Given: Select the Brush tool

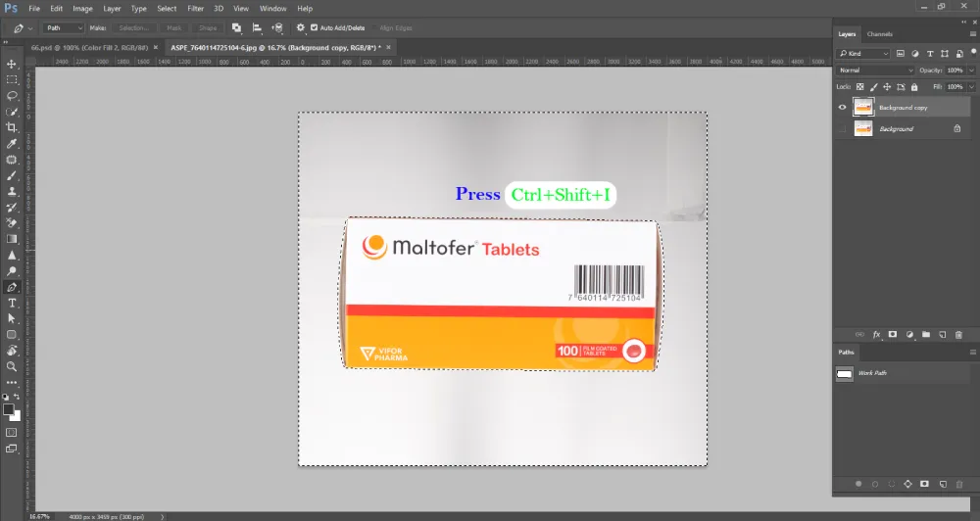Looking at the screenshot, I should click(x=11, y=175).
